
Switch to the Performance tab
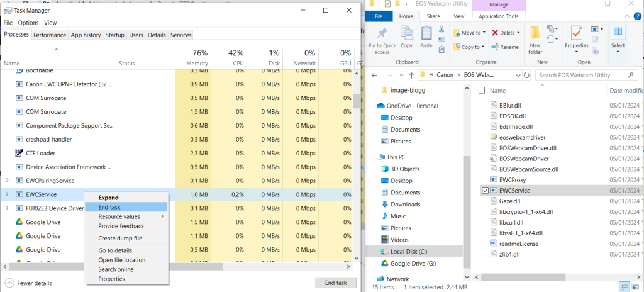point(50,35)
